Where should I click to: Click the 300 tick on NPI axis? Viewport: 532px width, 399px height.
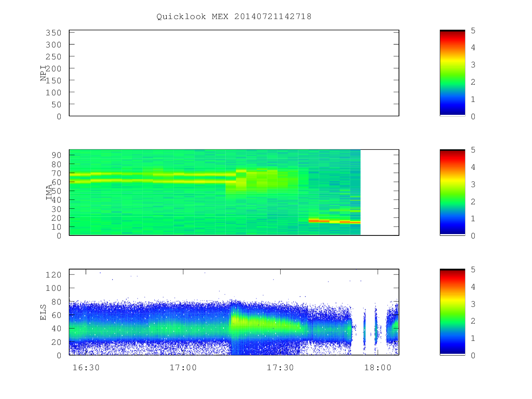[x=53, y=45]
